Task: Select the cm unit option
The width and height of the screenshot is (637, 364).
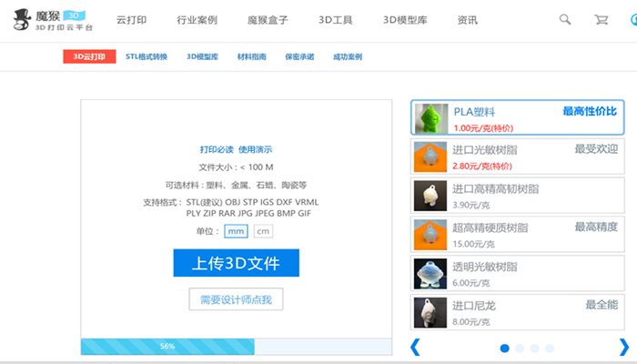Action: coord(262,231)
